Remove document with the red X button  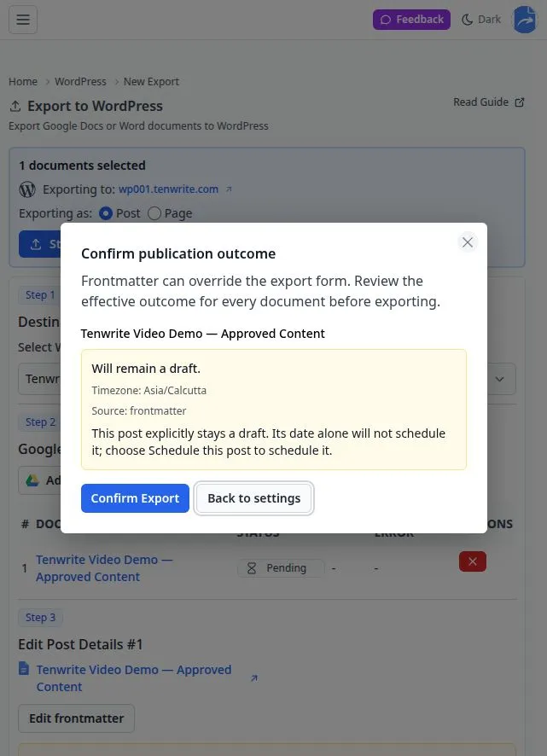(x=472, y=561)
